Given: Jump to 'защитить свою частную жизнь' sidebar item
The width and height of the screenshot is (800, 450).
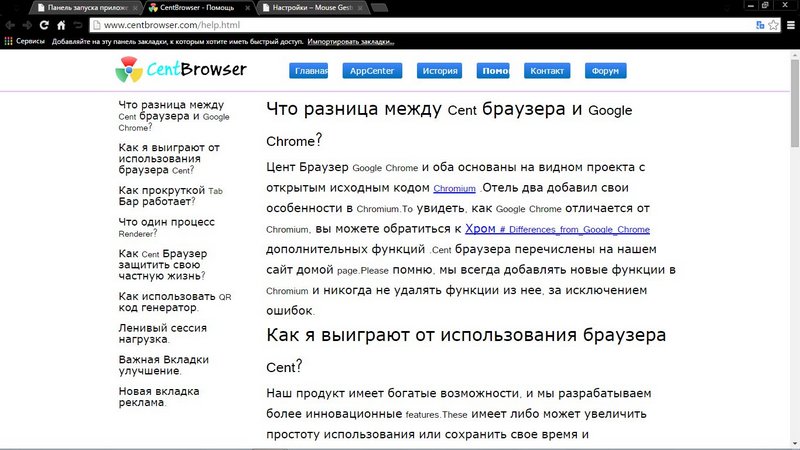Looking at the screenshot, I should (163, 265).
